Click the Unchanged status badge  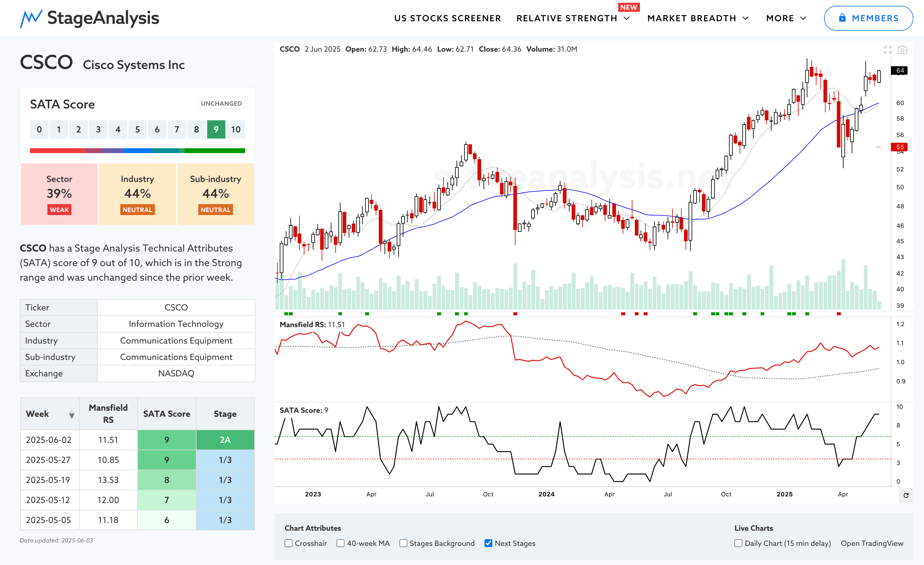[221, 104]
